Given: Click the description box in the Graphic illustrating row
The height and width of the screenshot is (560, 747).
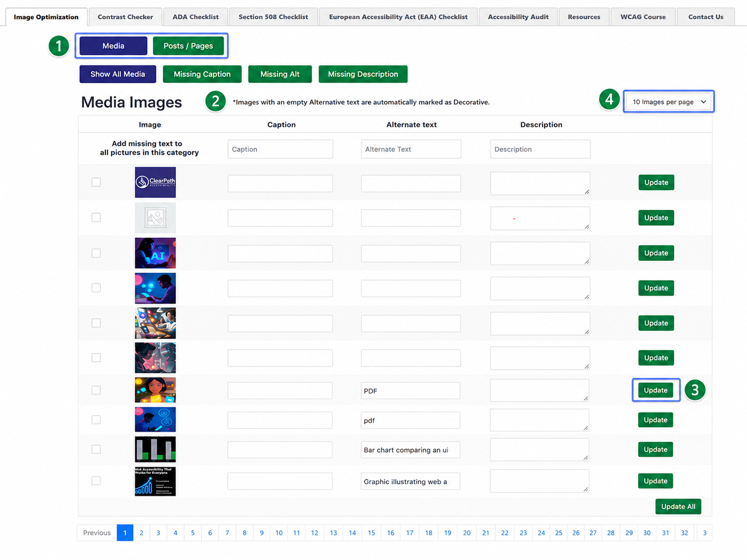Looking at the screenshot, I should point(540,481).
